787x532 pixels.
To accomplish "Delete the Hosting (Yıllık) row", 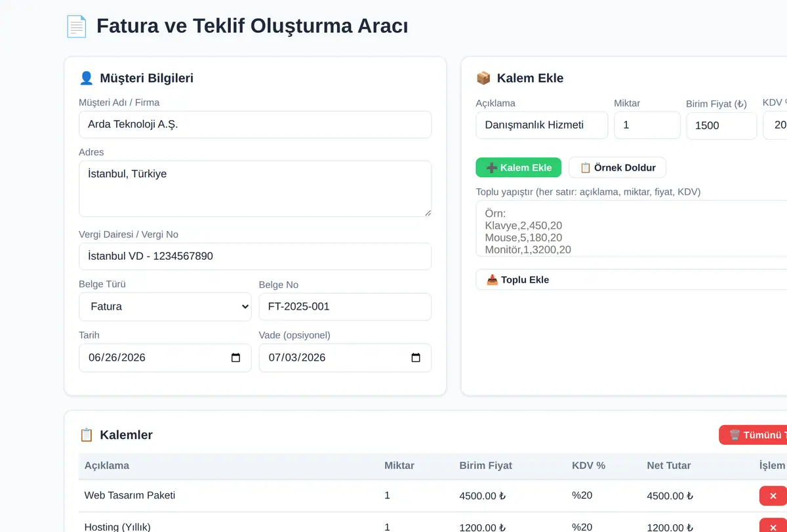I will click(x=773, y=525).
